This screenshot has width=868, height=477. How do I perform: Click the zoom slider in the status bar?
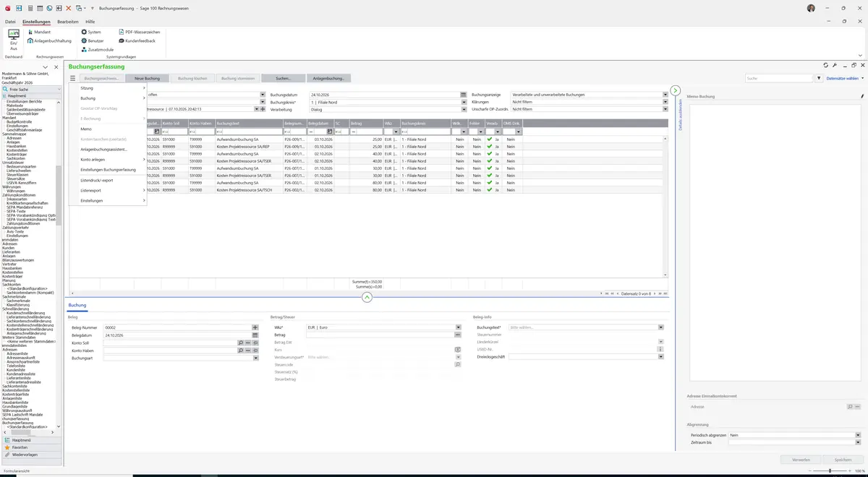[829, 471]
